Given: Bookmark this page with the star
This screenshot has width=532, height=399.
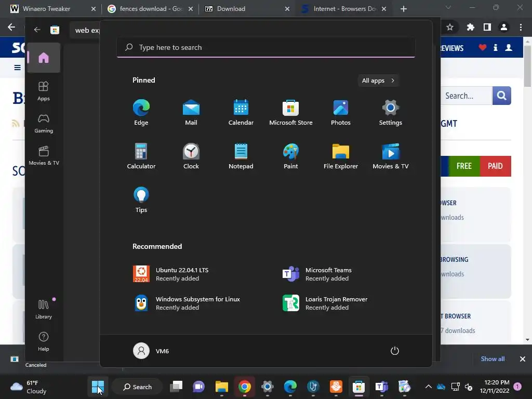Looking at the screenshot, I should click(450, 27).
